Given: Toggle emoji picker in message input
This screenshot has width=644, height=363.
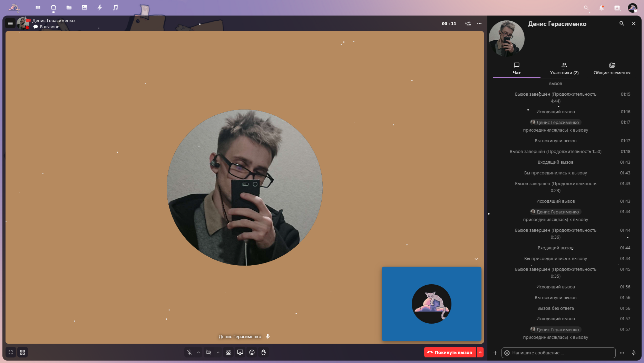Looking at the screenshot, I should tap(507, 353).
